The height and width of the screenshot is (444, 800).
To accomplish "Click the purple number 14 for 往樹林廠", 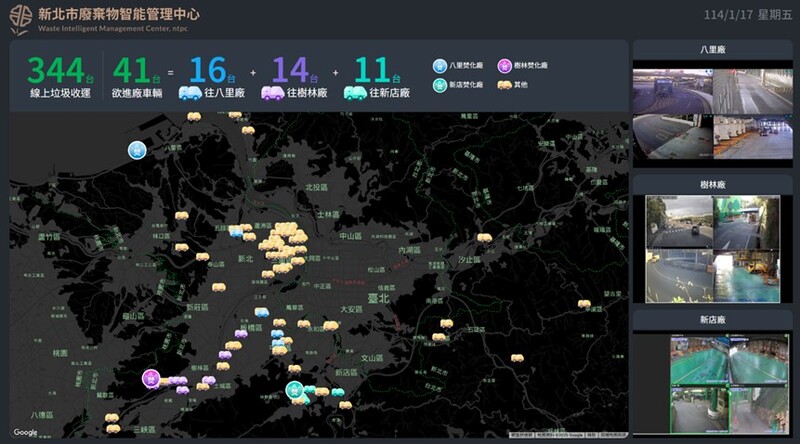I will point(291,70).
